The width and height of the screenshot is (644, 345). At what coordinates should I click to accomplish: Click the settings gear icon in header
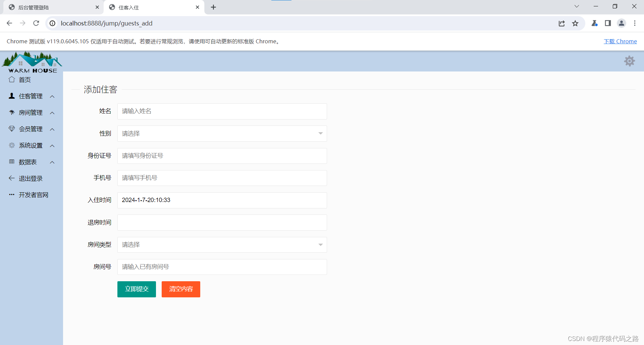click(x=629, y=61)
